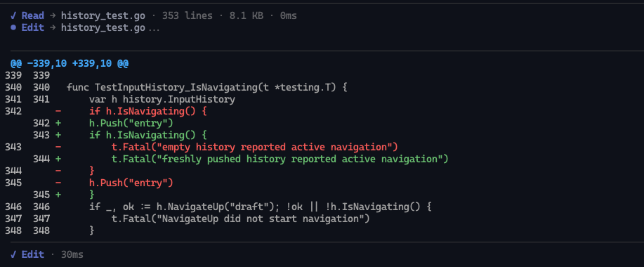
Task: Click the '0ms' duration on the Read line
Action: (289, 15)
